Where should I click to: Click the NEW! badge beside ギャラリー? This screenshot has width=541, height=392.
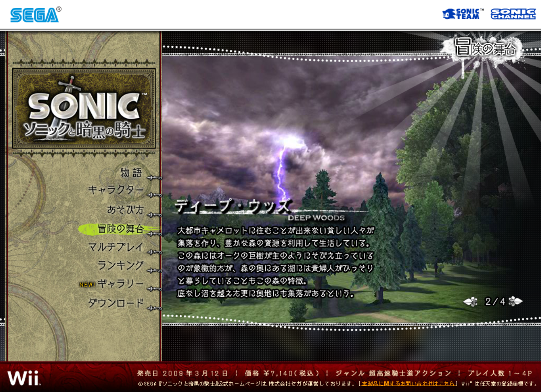(x=87, y=285)
